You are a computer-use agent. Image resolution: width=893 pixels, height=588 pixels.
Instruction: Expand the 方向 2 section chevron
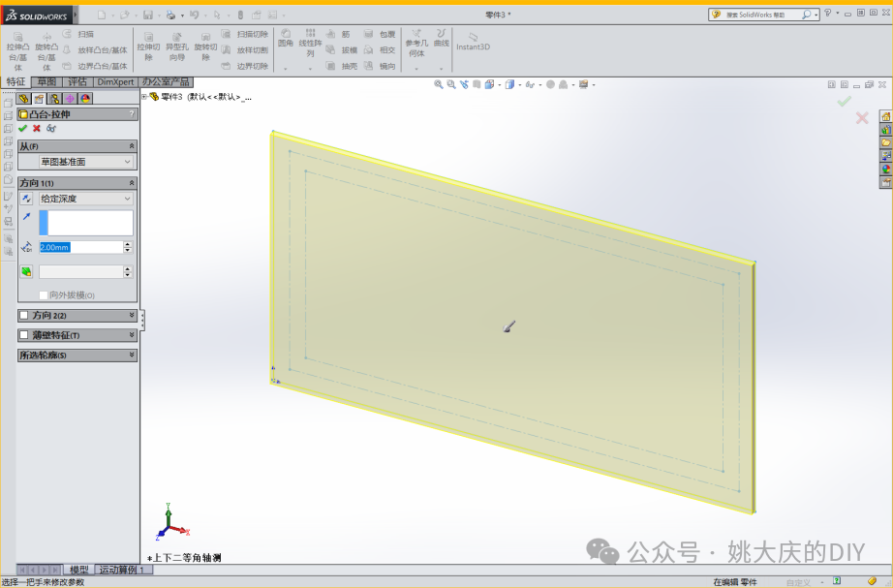pyautogui.click(x=132, y=315)
